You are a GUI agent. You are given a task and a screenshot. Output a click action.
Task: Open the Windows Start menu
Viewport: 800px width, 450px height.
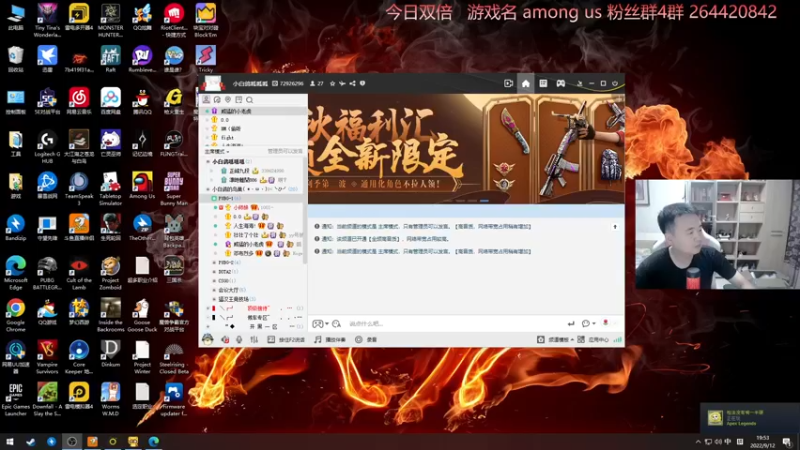click(10, 441)
